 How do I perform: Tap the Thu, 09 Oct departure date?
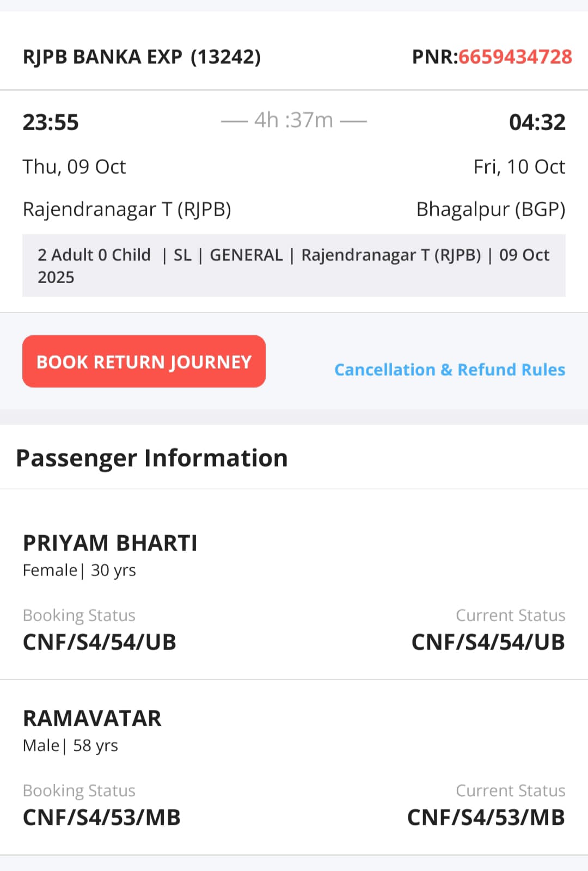[x=74, y=167]
